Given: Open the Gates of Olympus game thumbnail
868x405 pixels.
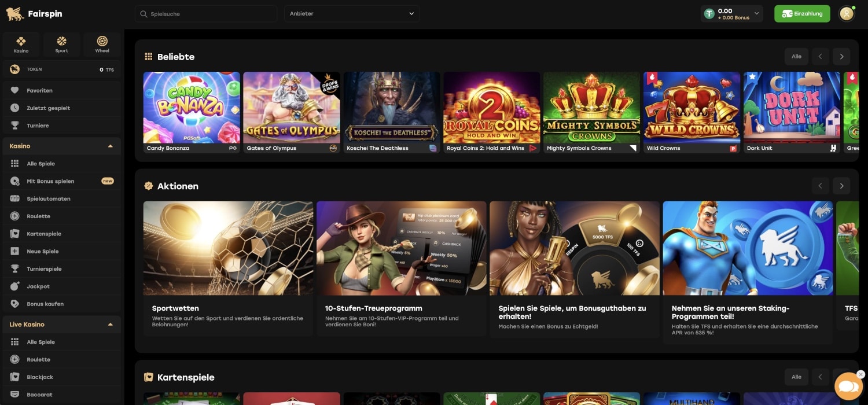Looking at the screenshot, I should click(x=292, y=112).
